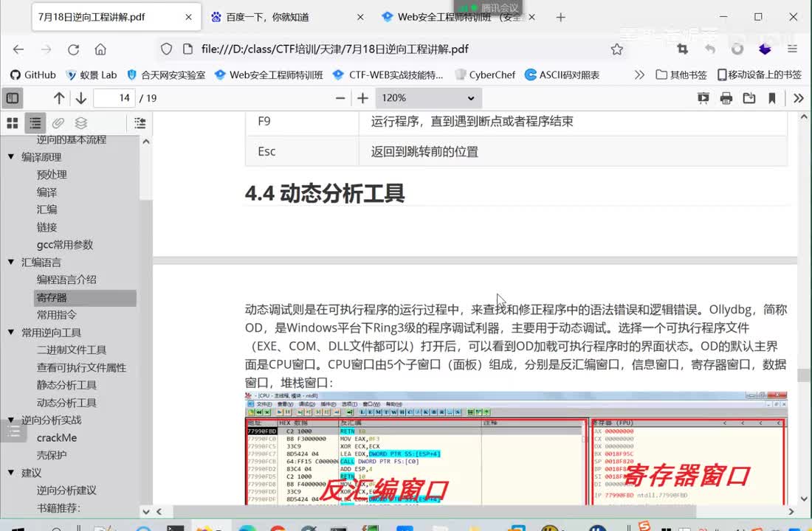Show attachments panel
The width and height of the screenshot is (812, 531).
pos(58,122)
